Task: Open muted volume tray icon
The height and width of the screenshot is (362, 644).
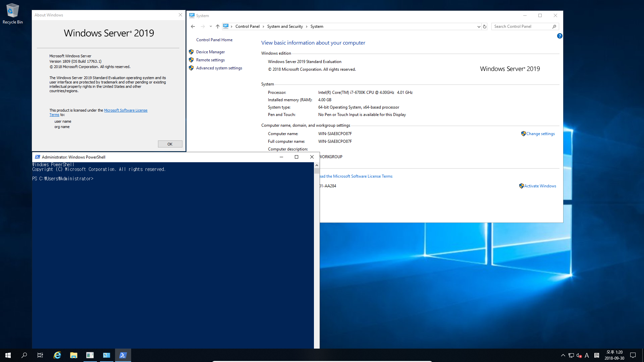Action: (x=579, y=355)
